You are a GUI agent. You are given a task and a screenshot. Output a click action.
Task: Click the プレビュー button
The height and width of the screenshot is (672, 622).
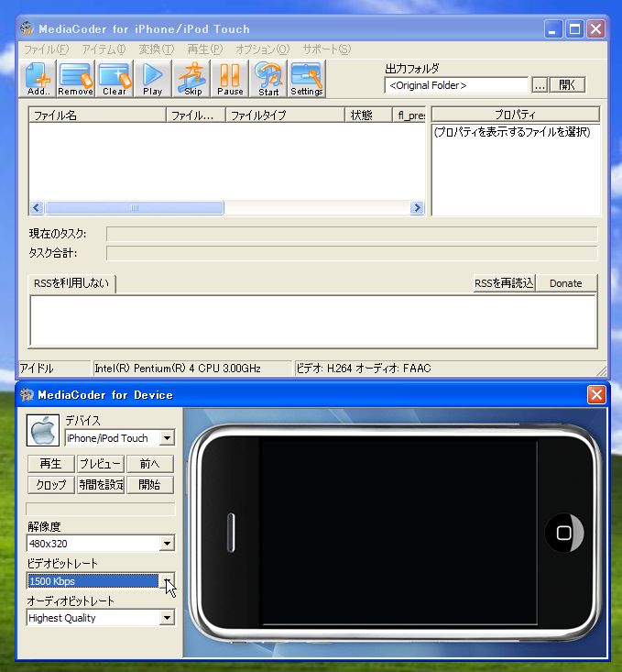point(100,464)
